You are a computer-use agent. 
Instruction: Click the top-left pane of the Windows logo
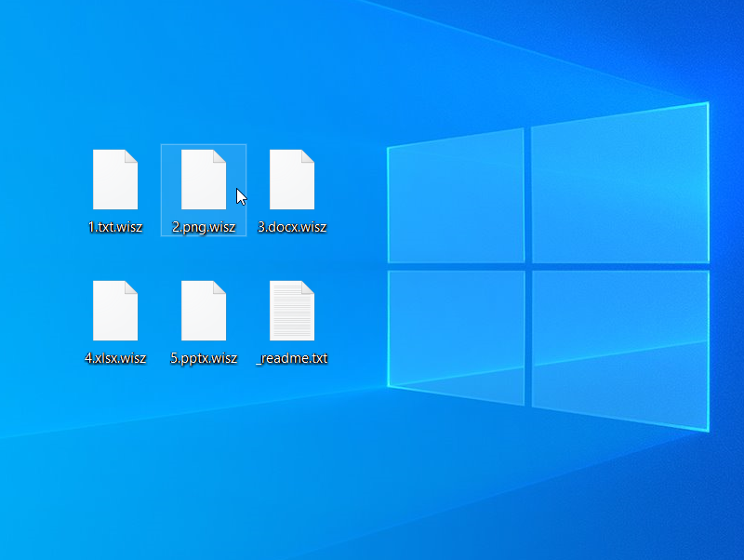click(x=456, y=200)
